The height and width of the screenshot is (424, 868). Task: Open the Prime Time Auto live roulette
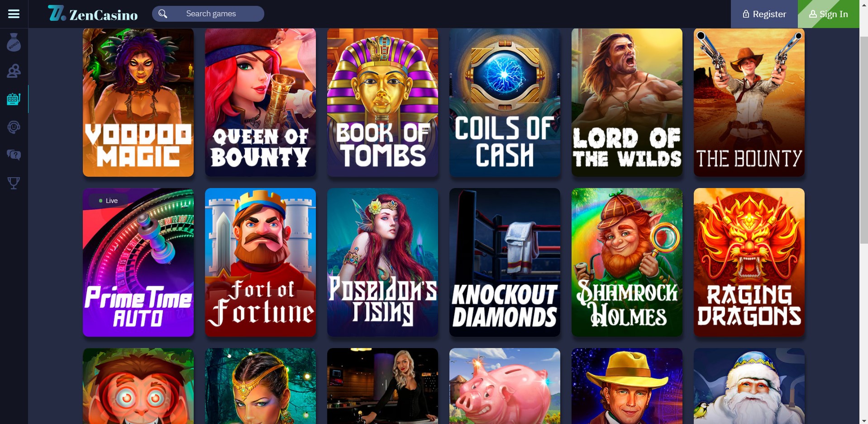coord(138,262)
